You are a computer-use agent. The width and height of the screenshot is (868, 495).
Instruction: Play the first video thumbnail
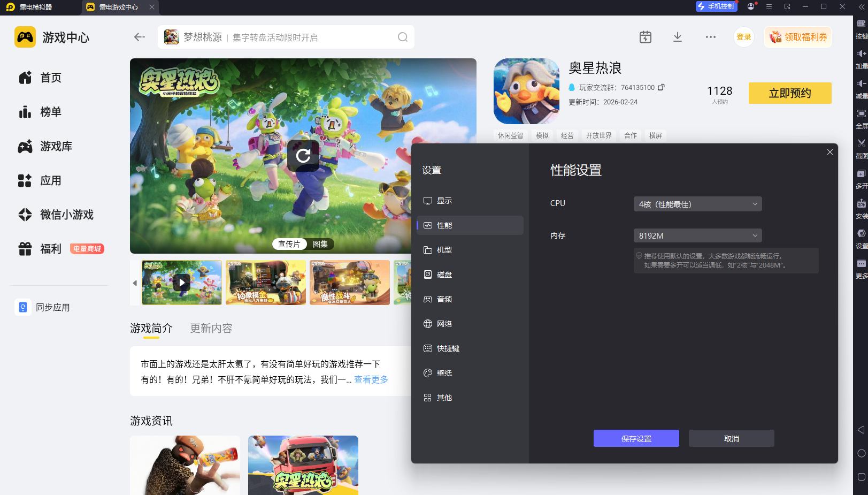[x=182, y=283]
